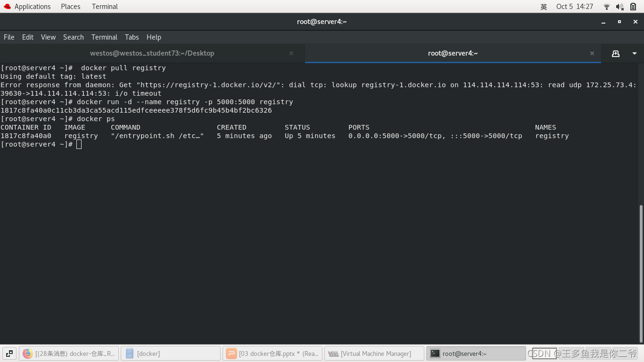
Task: Open the Edit menu
Action: click(28, 37)
